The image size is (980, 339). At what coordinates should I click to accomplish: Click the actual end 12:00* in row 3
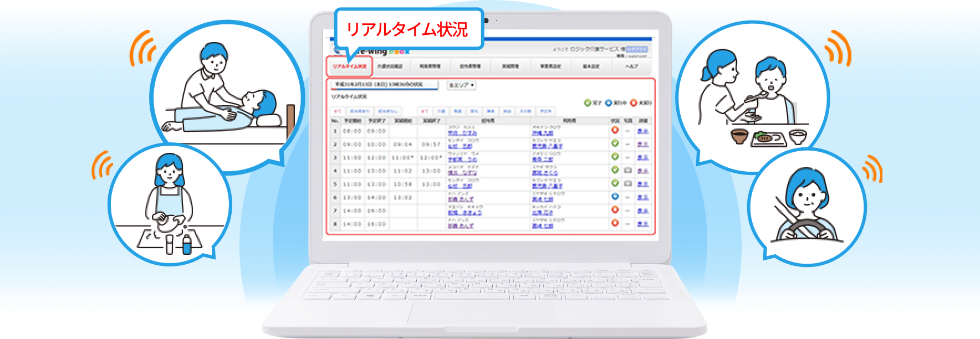(431, 157)
